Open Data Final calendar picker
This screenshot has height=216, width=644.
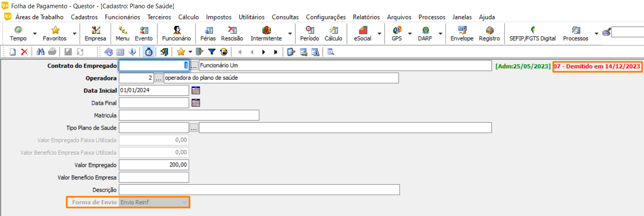[x=196, y=103]
